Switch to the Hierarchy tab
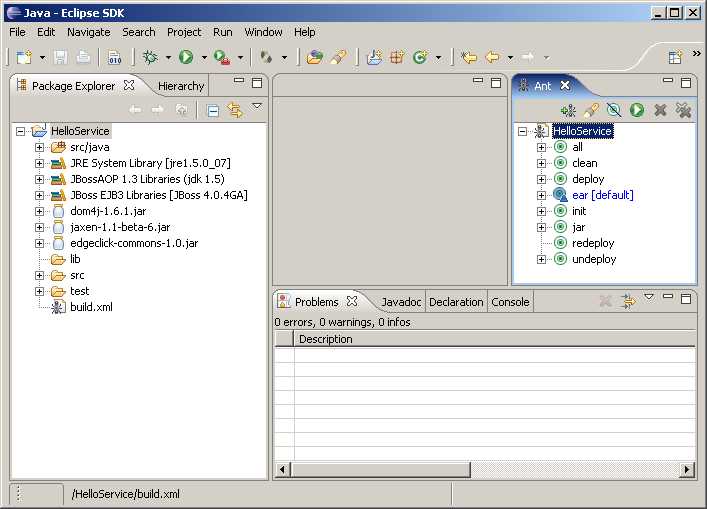Viewport: 707px width, 509px height. click(181, 86)
